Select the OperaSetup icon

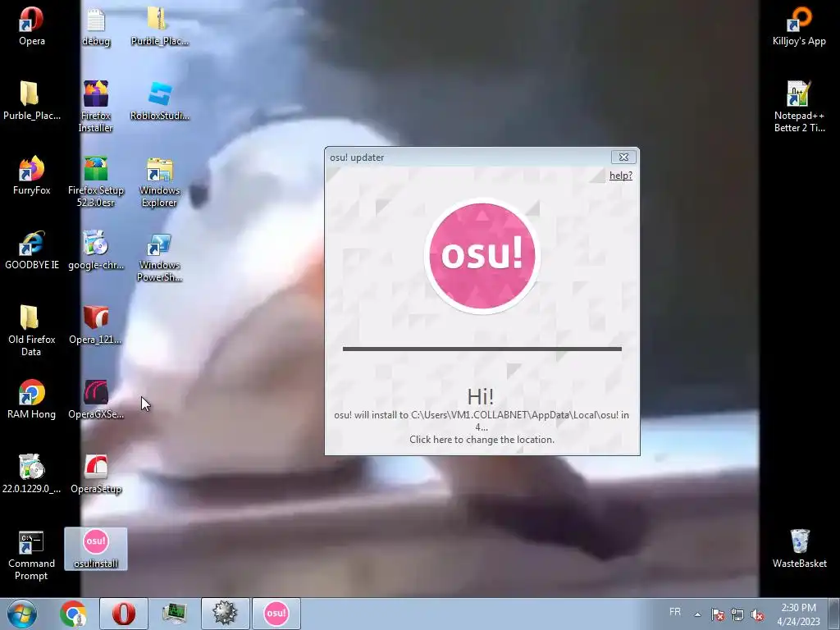coord(96,473)
